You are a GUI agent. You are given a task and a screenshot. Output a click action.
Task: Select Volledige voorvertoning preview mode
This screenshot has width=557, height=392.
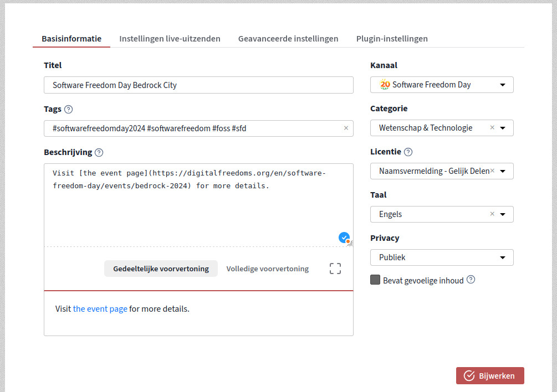267,269
